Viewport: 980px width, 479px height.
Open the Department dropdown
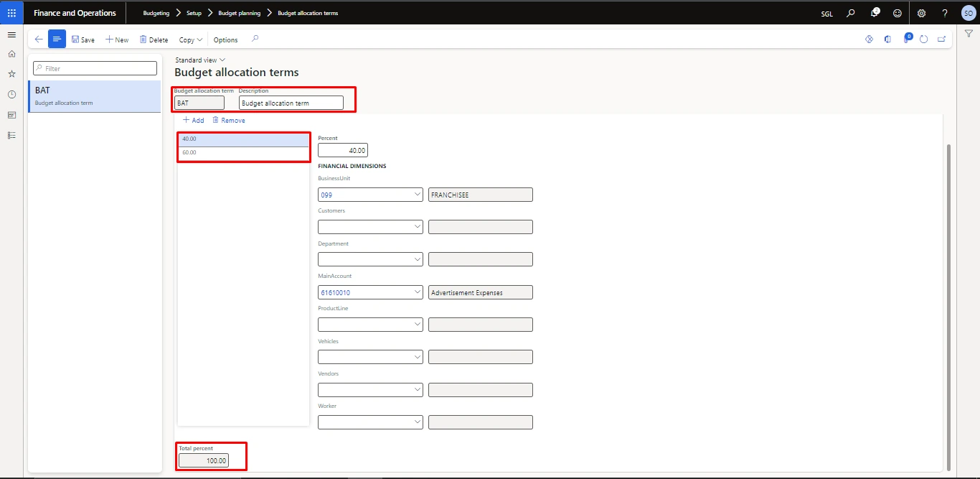[x=418, y=259]
